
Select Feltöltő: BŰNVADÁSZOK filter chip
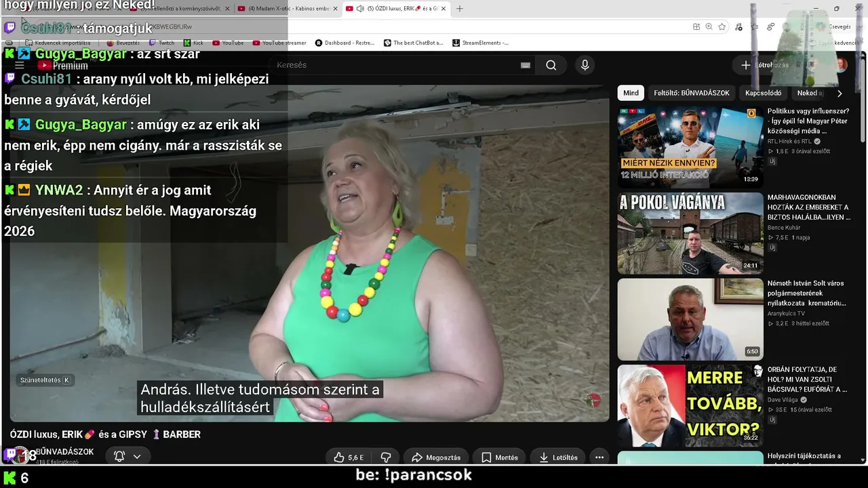[692, 93]
